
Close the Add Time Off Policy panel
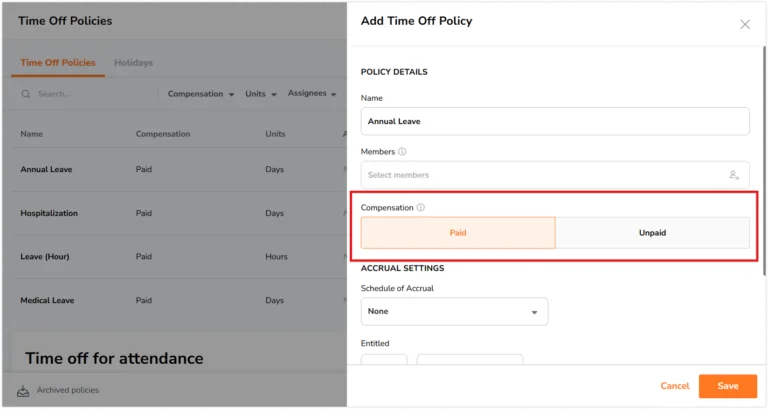[744, 24]
